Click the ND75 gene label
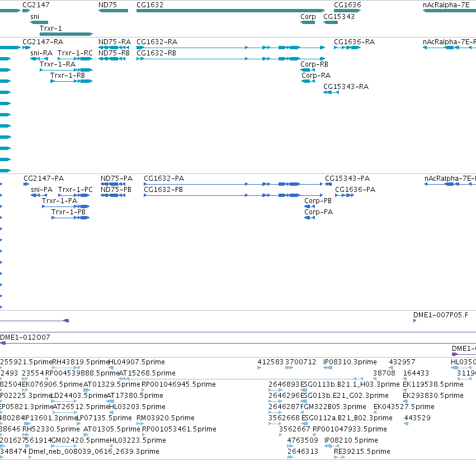Screen dimensions: 476x460 pyautogui.click(x=107, y=5)
